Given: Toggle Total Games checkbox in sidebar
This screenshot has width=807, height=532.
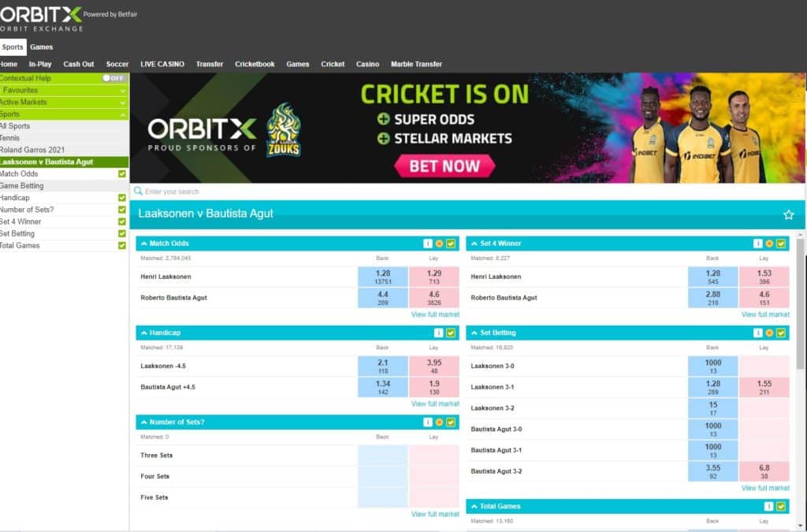Looking at the screenshot, I should (x=122, y=245).
